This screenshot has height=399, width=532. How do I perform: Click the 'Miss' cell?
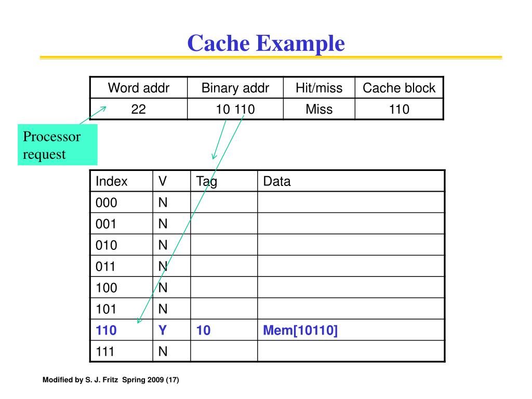pos(319,109)
